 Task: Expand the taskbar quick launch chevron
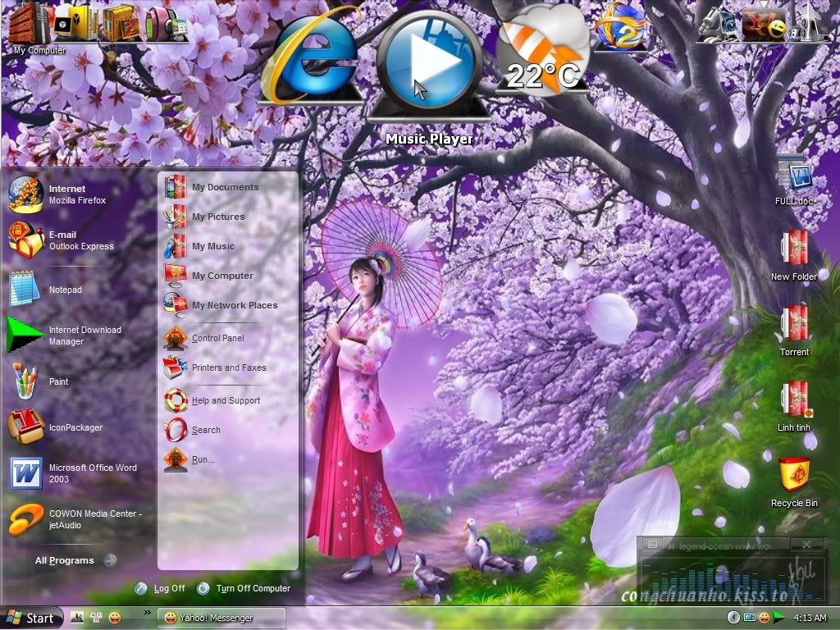[148, 612]
